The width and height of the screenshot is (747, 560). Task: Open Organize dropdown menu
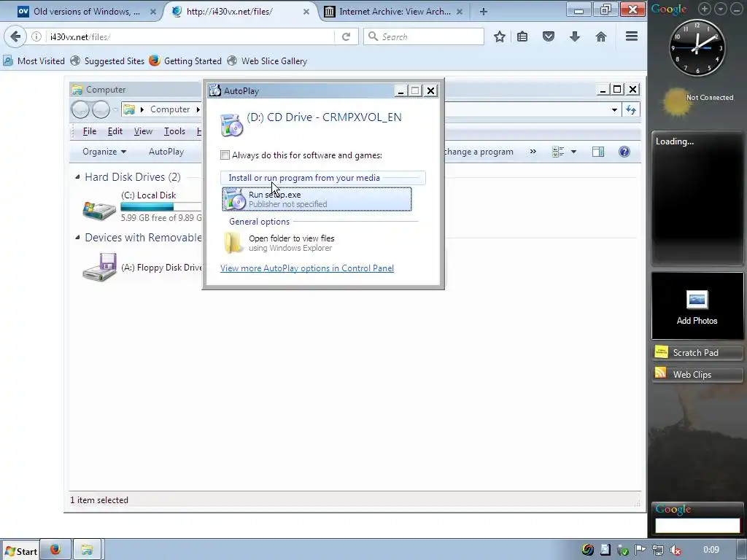click(x=104, y=152)
